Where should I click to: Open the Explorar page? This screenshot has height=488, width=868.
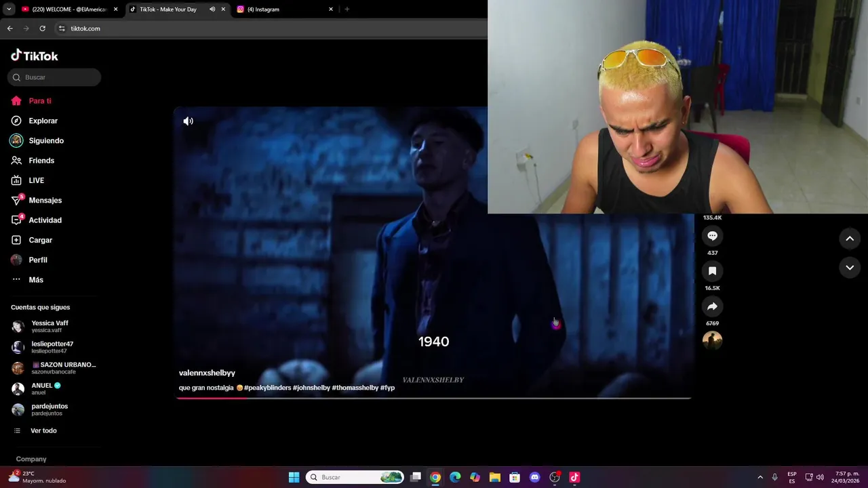point(34,121)
